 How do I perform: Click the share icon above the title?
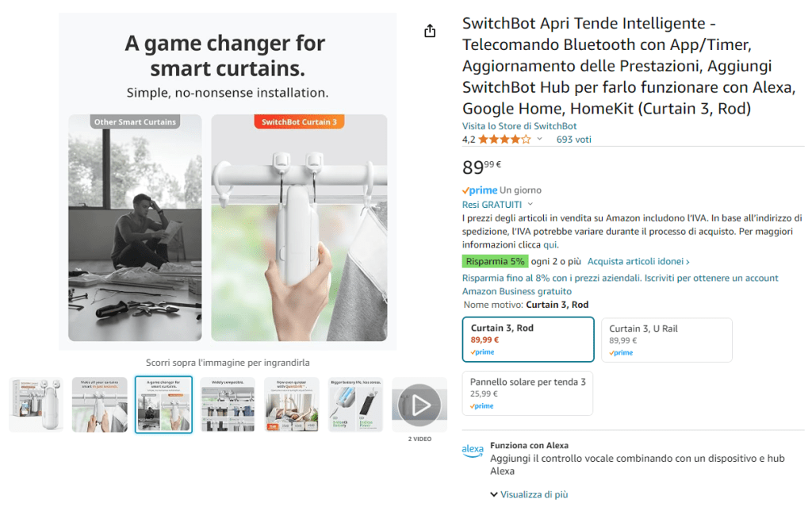click(430, 31)
